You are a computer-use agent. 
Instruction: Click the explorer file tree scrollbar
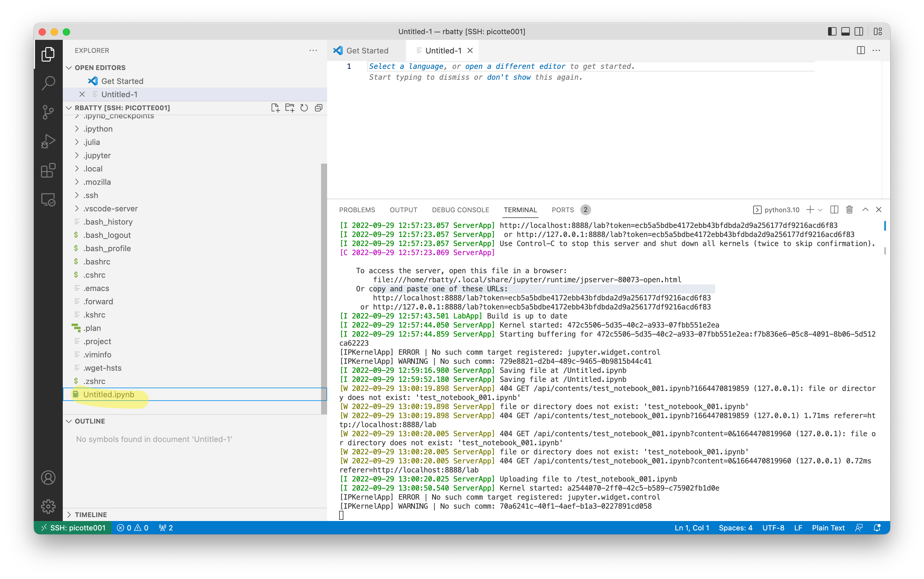pos(324,289)
